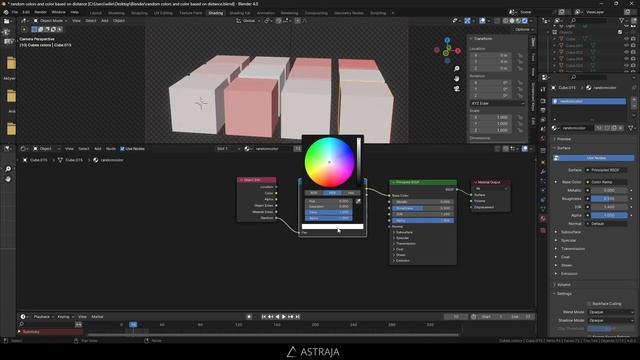
Task: Collapse the Transform panel in sidebar
Action: 482,39
